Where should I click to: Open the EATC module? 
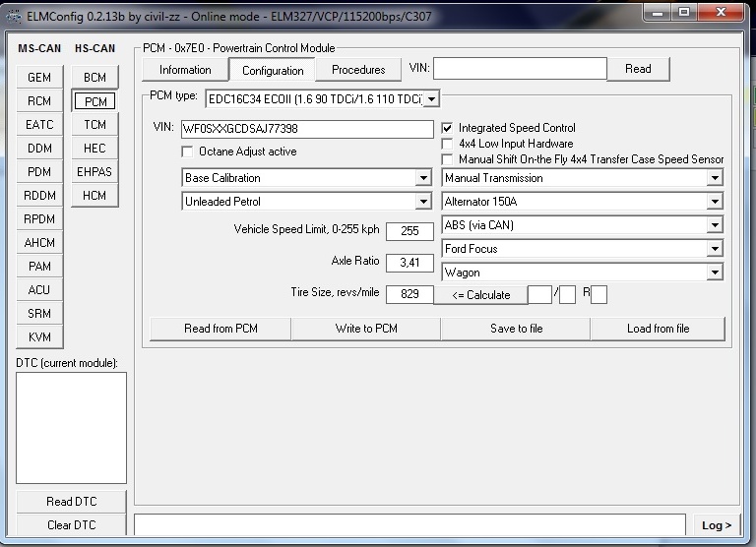[39, 125]
